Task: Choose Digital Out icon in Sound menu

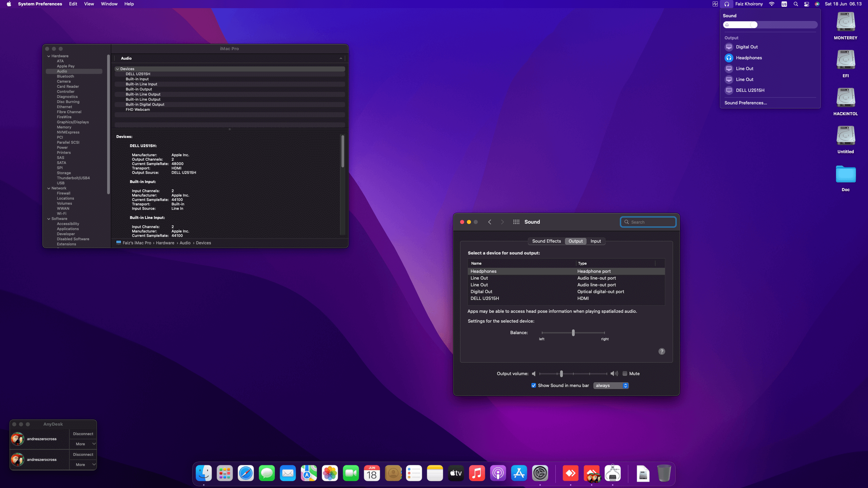Action: [x=729, y=47]
